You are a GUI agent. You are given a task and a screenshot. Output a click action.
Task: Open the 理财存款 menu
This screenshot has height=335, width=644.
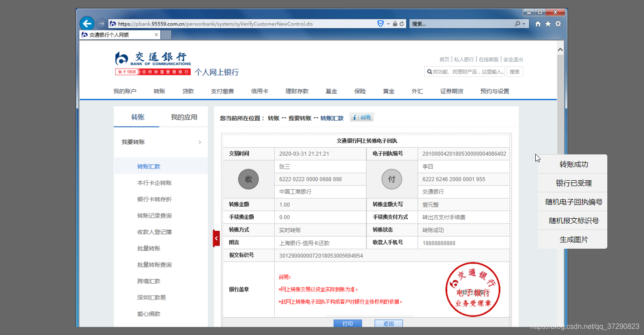(x=297, y=91)
